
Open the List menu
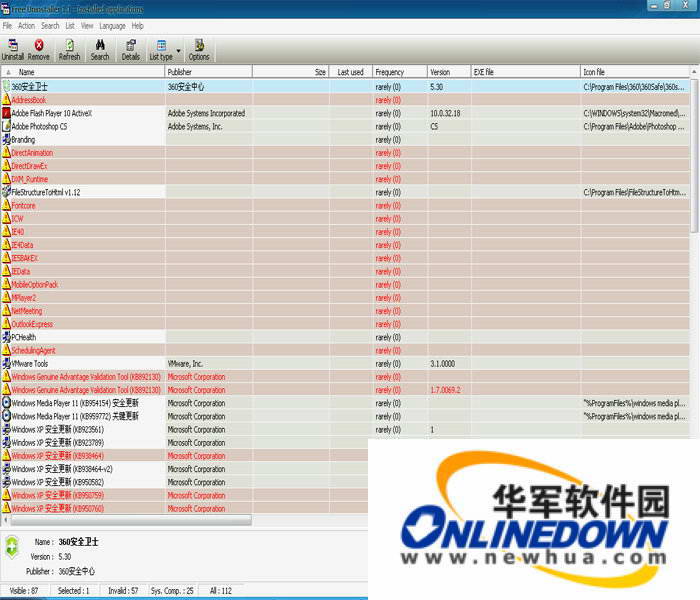(70, 26)
